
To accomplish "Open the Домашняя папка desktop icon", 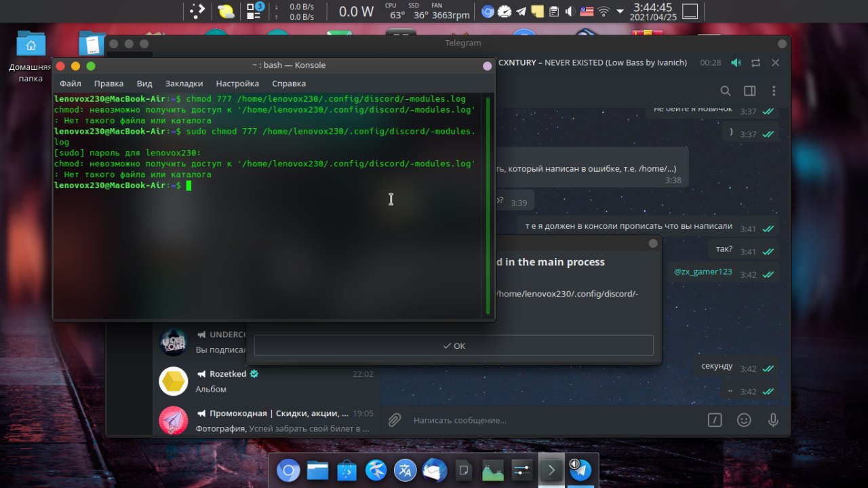I will coord(31,56).
